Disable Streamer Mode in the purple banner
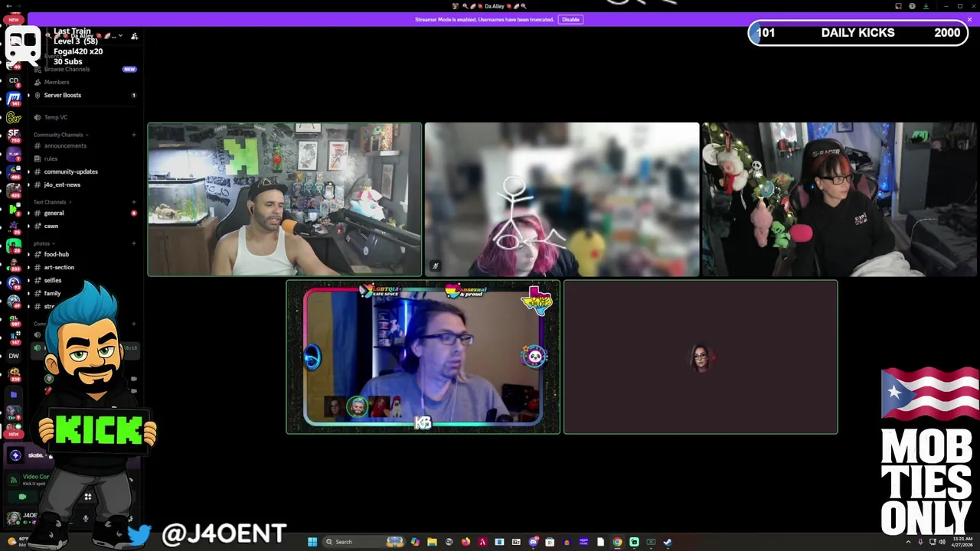This screenshot has height=551, width=980. (570, 19)
